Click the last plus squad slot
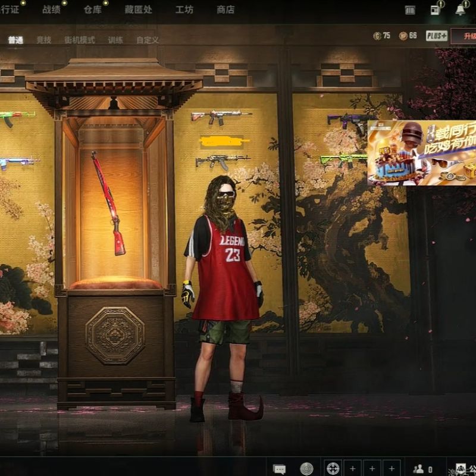Image resolution: width=476 pixels, height=476 pixels. (x=391, y=468)
